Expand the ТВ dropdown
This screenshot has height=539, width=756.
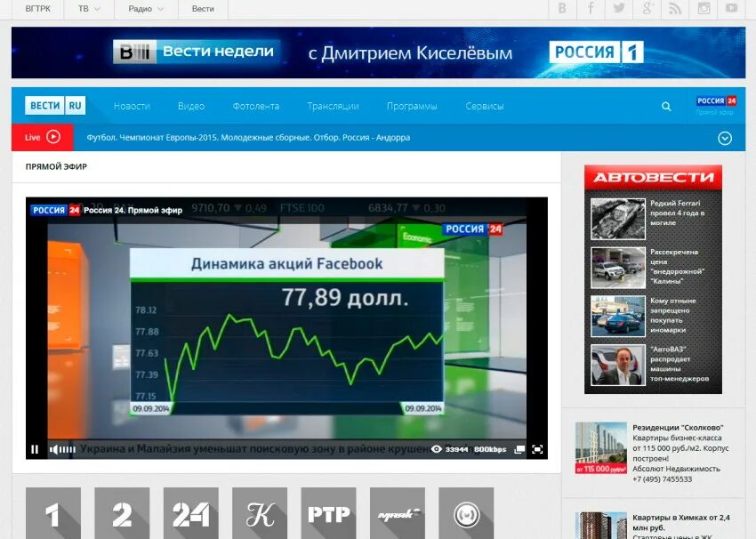point(84,9)
